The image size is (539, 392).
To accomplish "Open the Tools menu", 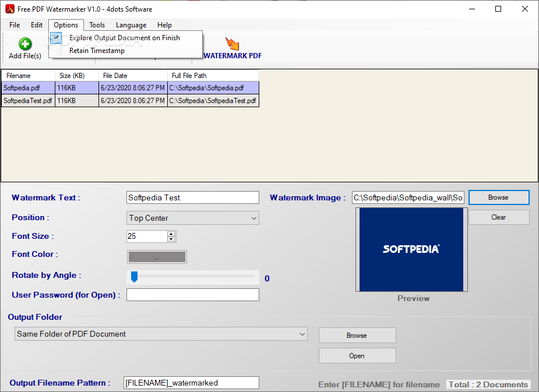I will tap(97, 25).
